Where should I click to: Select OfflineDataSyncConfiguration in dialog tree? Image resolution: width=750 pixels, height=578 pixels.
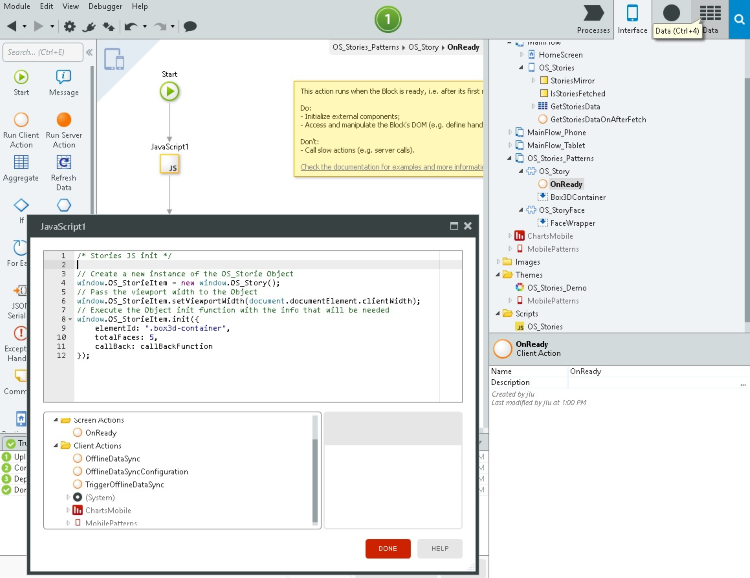pos(136,471)
